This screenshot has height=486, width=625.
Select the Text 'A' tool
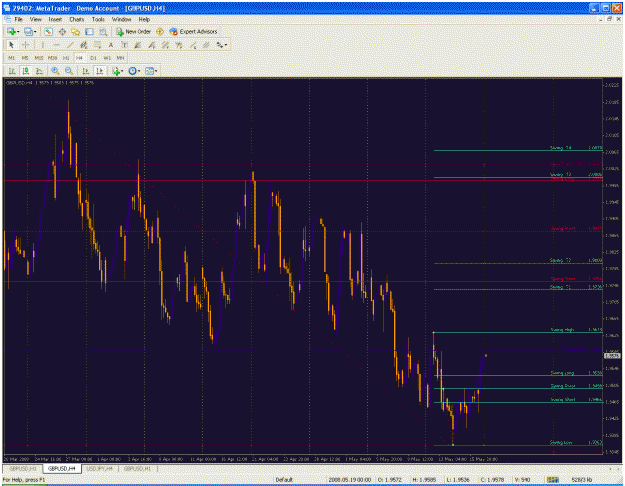click(111, 45)
